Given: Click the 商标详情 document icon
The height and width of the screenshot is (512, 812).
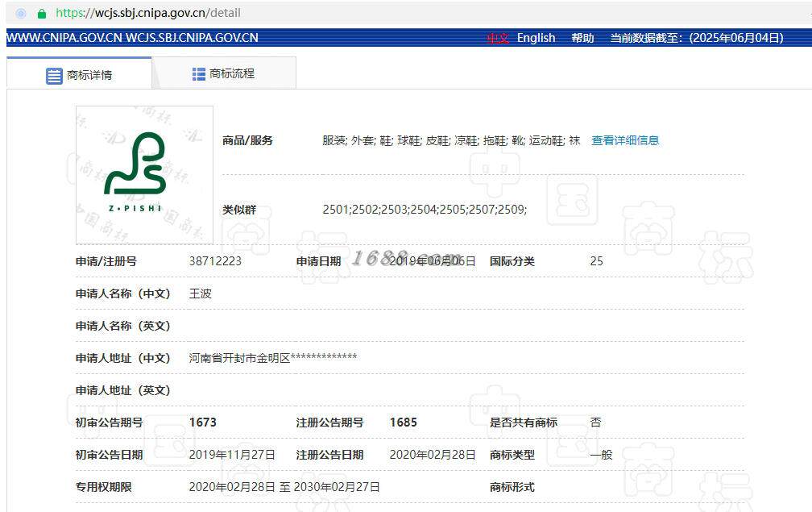Looking at the screenshot, I should tap(54, 76).
